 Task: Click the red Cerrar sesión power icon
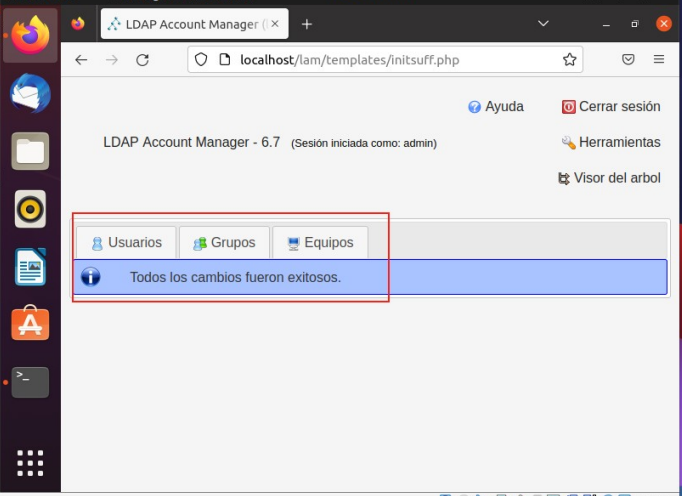tap(568, 107)
